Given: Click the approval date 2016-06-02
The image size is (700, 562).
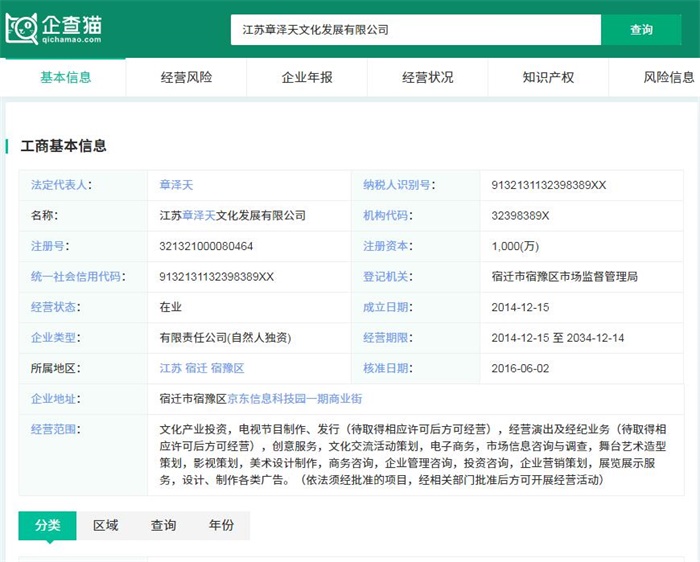Looking at the screenshot, I should tap(520, 368).
